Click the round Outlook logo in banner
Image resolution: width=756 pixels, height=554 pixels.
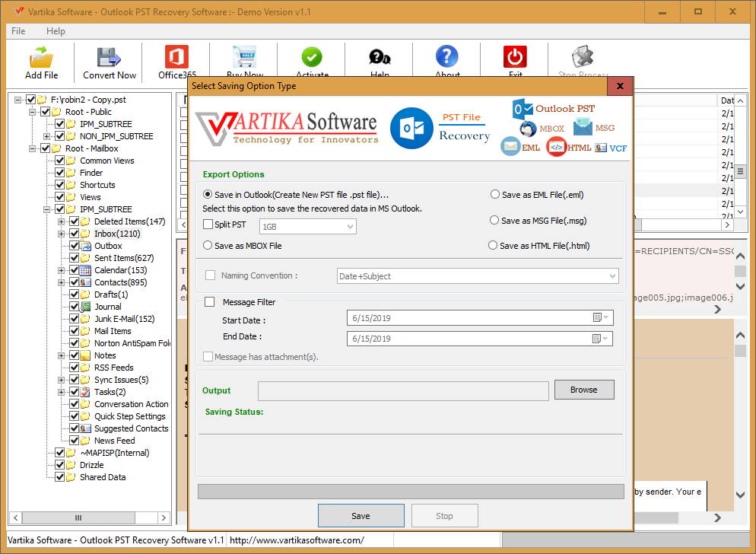411,129
